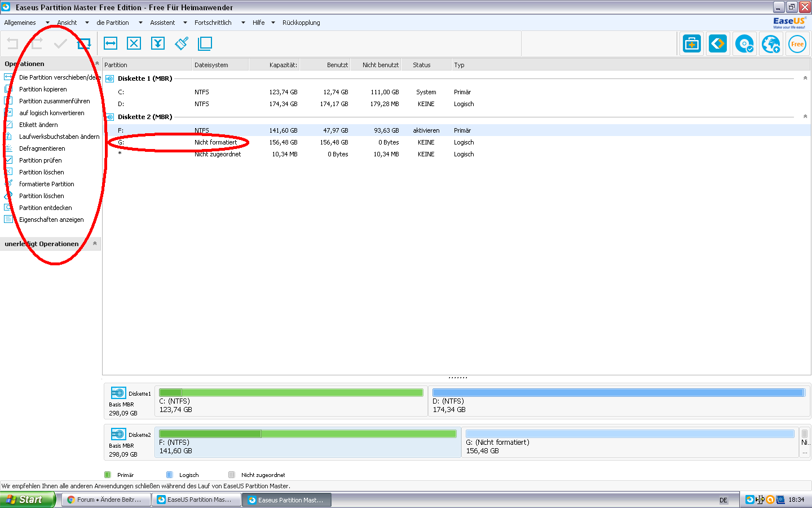
Task: Open the 'die Partition' menu
Action: coord(112,23)
